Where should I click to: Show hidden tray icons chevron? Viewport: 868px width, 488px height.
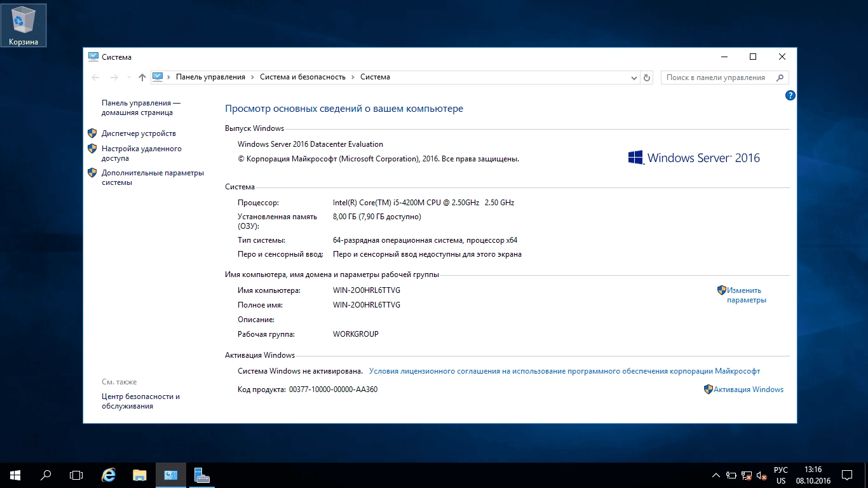pos(716,475)
